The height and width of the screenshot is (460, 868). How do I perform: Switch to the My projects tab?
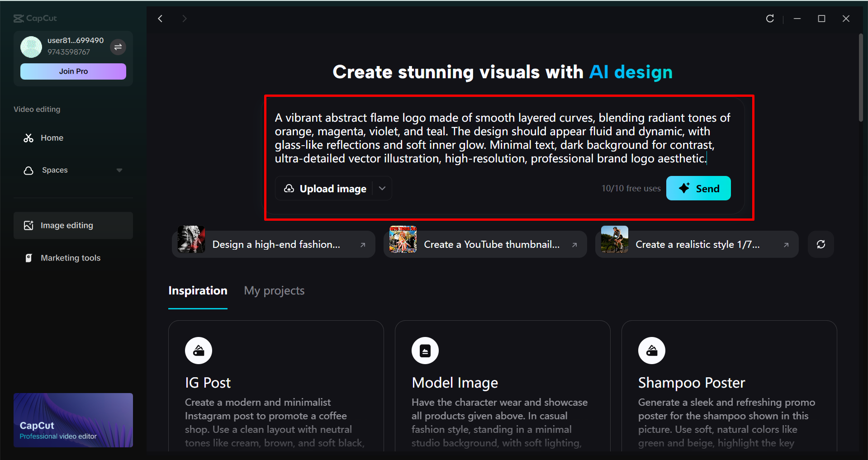pos(274,290)
